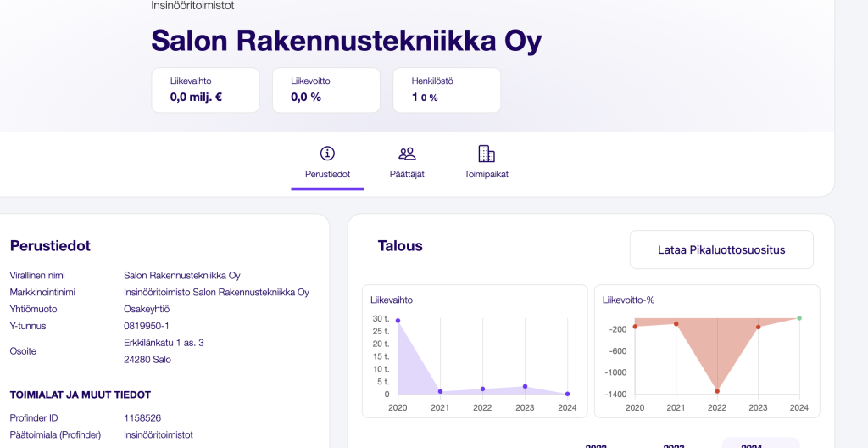Click the Y-tunnus field label
The width and height of the screenshot is (868, 448).
pyautogui.click(x=28, y=326)
